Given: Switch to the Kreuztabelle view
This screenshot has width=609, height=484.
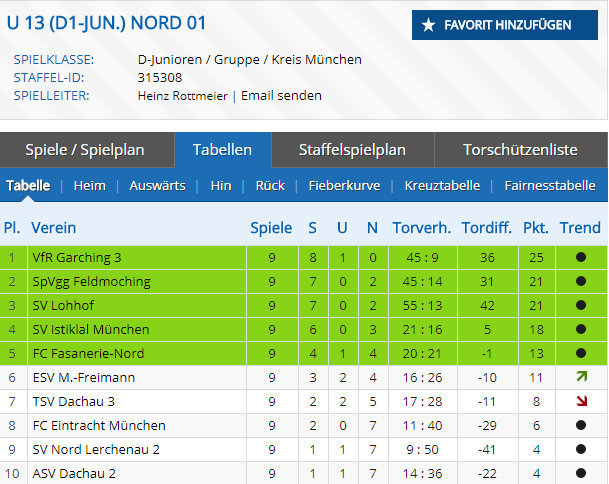Looking at the screenshot, I should click(442, 185).
